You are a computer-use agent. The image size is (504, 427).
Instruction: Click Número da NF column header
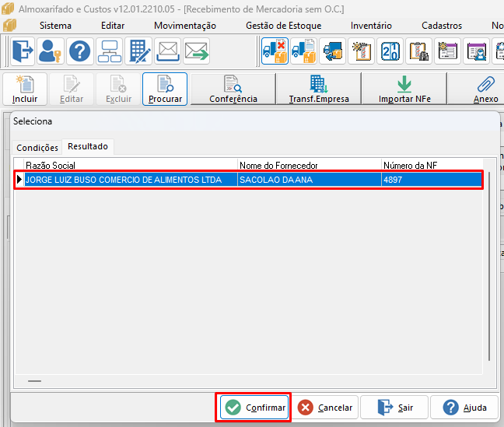click(x=432, y=165)
